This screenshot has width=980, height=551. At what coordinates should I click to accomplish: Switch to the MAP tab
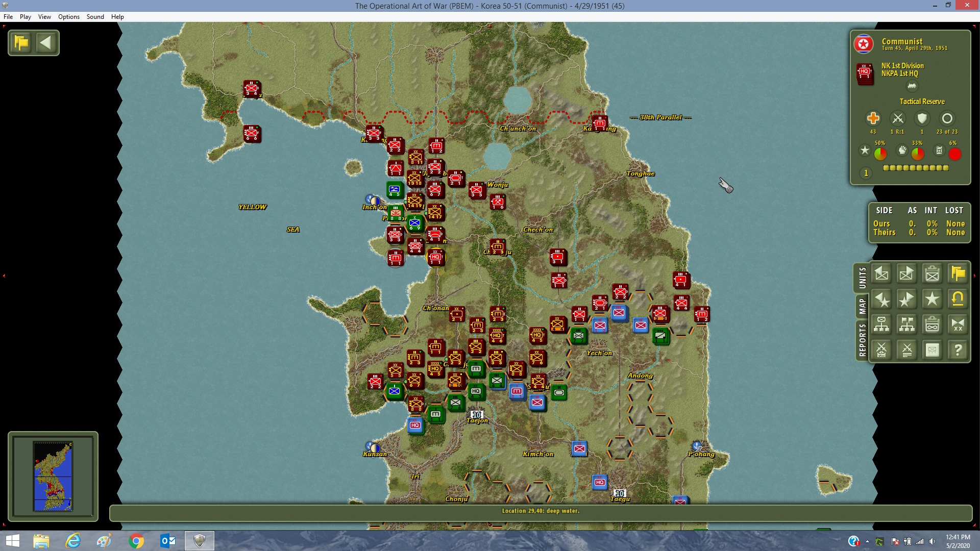[862, 306]
